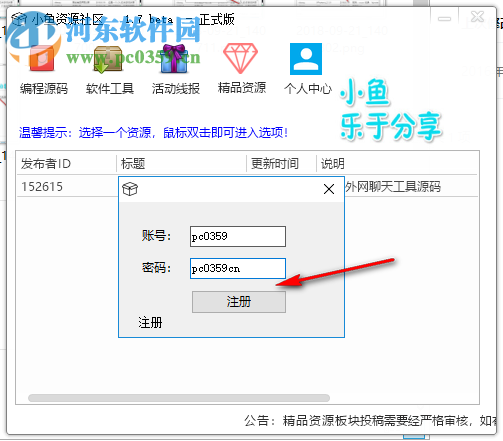The height and width of the screenshot is (441, 503).
Task: Sort by 说明 column header
Action: tap(397, 164)
